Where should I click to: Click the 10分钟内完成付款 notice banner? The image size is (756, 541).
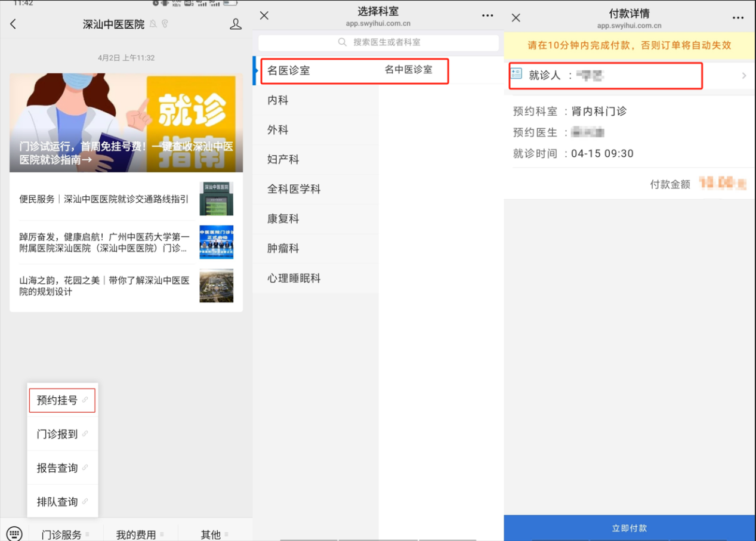(630, 45)
